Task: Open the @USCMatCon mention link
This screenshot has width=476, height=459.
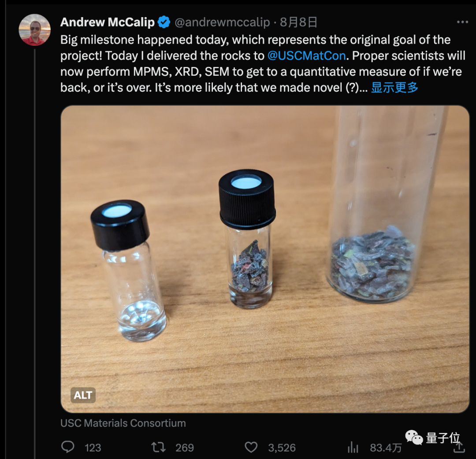Action: pos(306,56)
